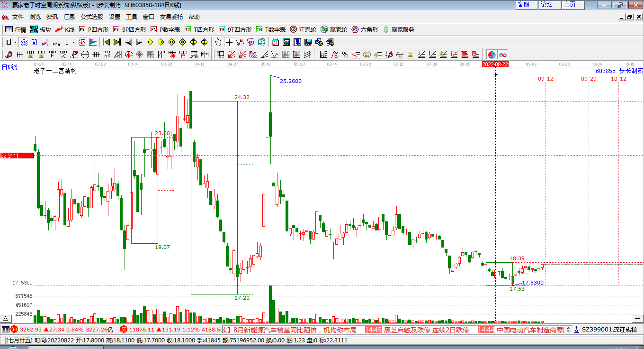Viewport: 644px width, 349px height.
Task: Open the 六角形 hexagon tool
Action: pyautogui.click(x=365, y=29)
